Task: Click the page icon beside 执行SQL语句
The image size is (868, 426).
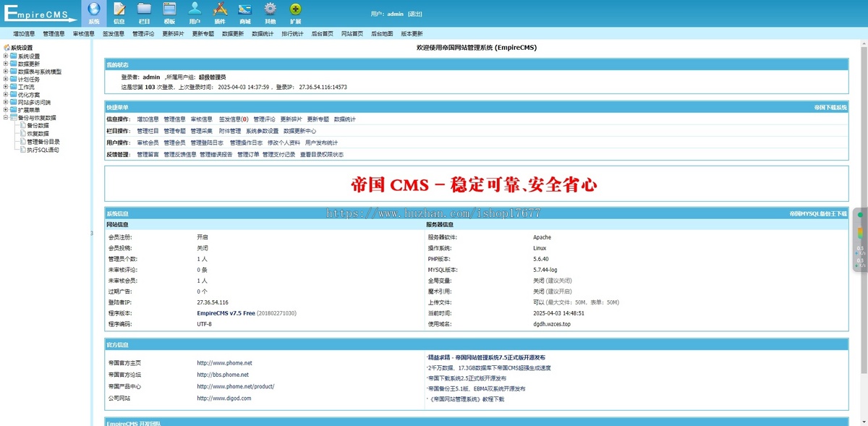Action: (x=22, y=150)
